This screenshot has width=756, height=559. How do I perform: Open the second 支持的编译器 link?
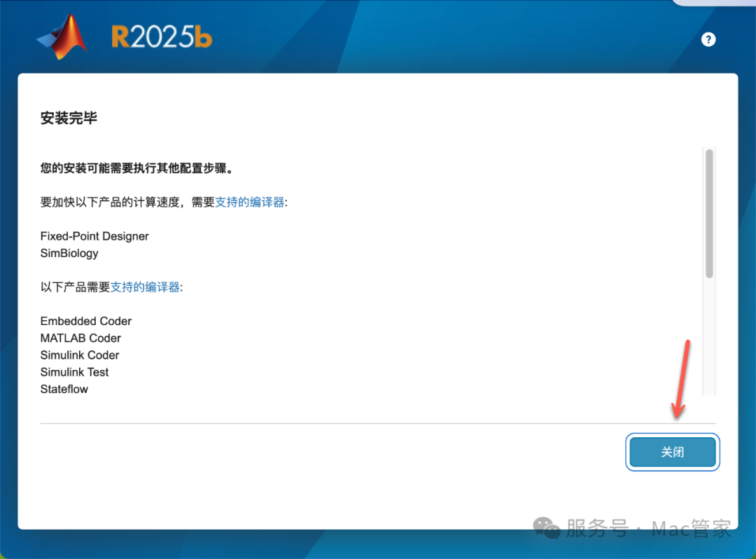(144, 287)
